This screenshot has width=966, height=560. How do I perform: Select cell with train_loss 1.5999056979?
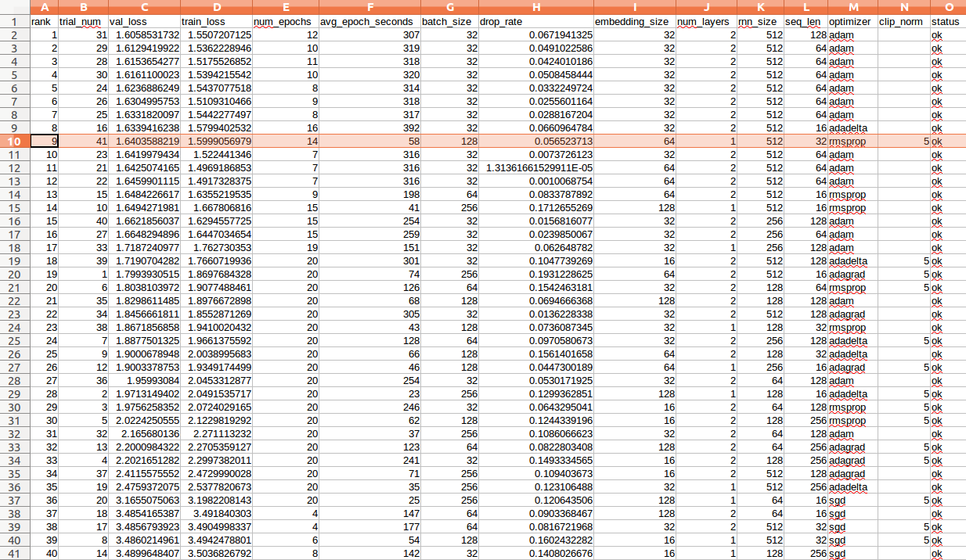[215, 142]
